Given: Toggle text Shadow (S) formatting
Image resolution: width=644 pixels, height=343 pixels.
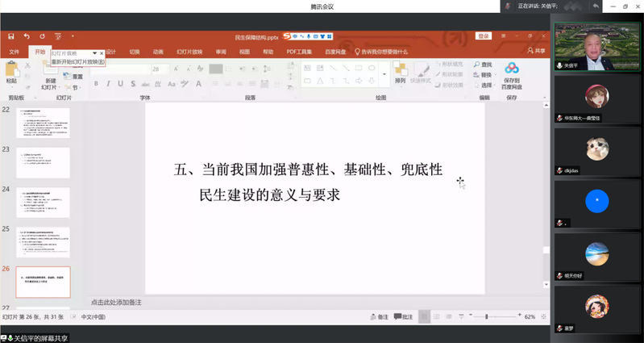Looking at the screenshot, I should [x=133, y=83].
